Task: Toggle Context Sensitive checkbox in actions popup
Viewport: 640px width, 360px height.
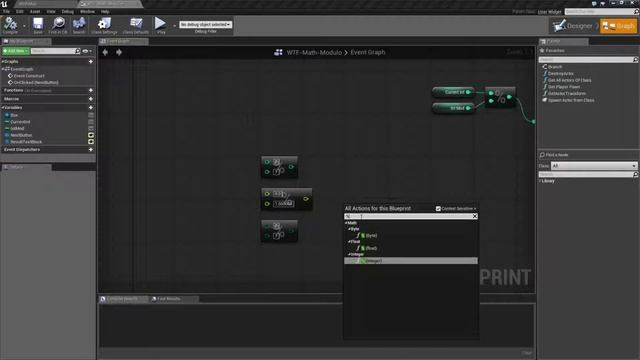Action: tap(438, 209)
